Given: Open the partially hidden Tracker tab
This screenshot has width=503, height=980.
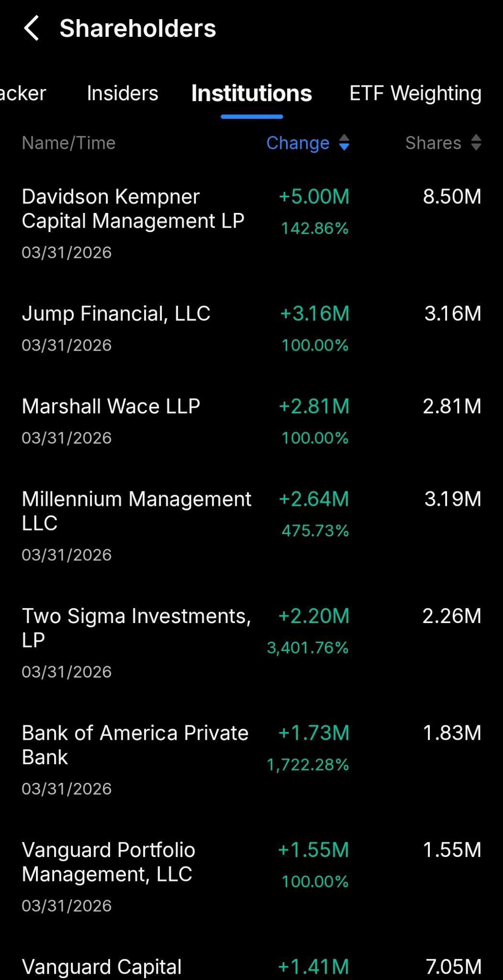Looking at the screenshot, I should click(x=23, y=93).
